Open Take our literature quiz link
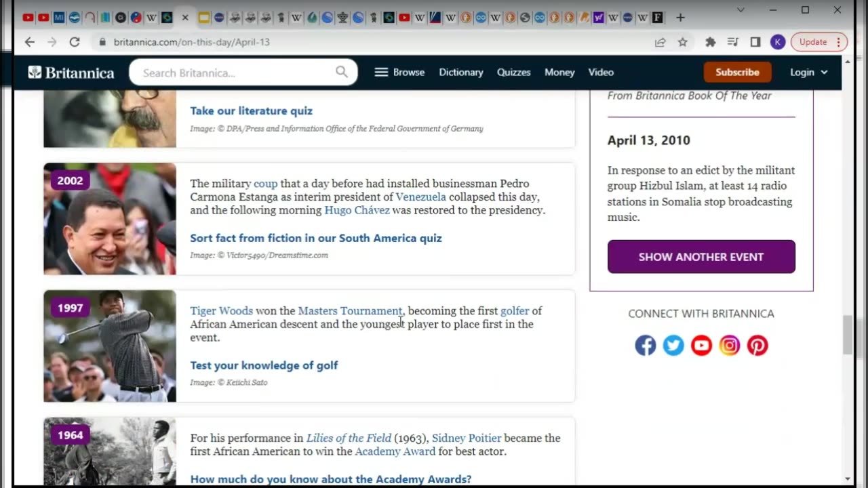The height and width of the screenshot is (488, 868). coord(251,111)
